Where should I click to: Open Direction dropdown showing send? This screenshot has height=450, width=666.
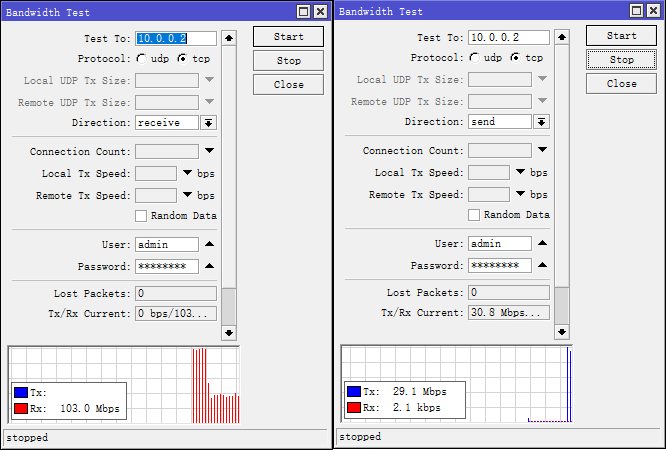coord(541,122)
